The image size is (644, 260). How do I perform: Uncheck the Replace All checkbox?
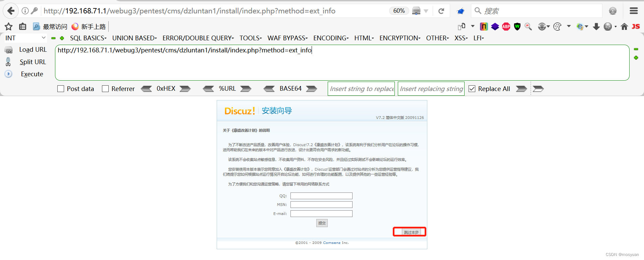[x=472, y=89]
